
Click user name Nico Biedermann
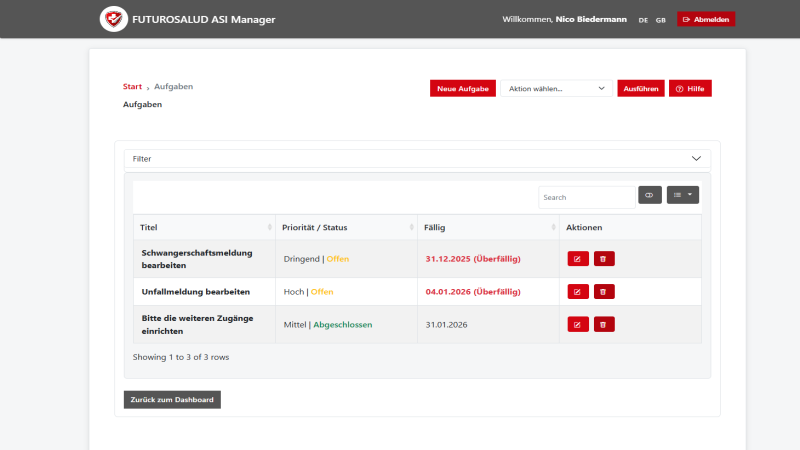(x=591, y=19)
